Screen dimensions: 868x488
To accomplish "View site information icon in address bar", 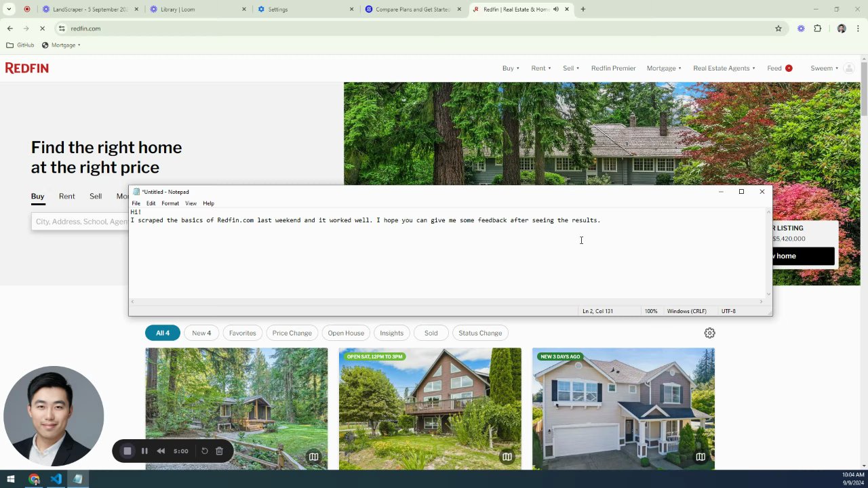I will 62,28.
